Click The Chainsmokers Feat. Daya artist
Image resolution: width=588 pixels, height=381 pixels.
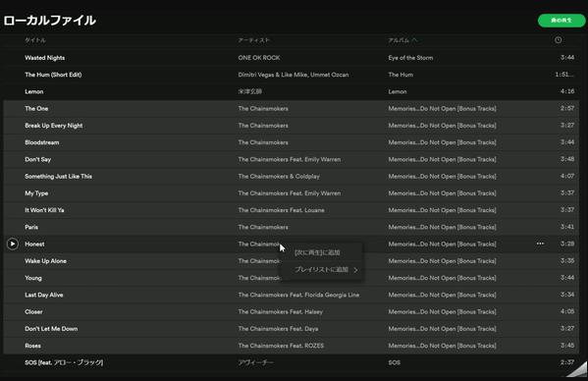[278, 329]
